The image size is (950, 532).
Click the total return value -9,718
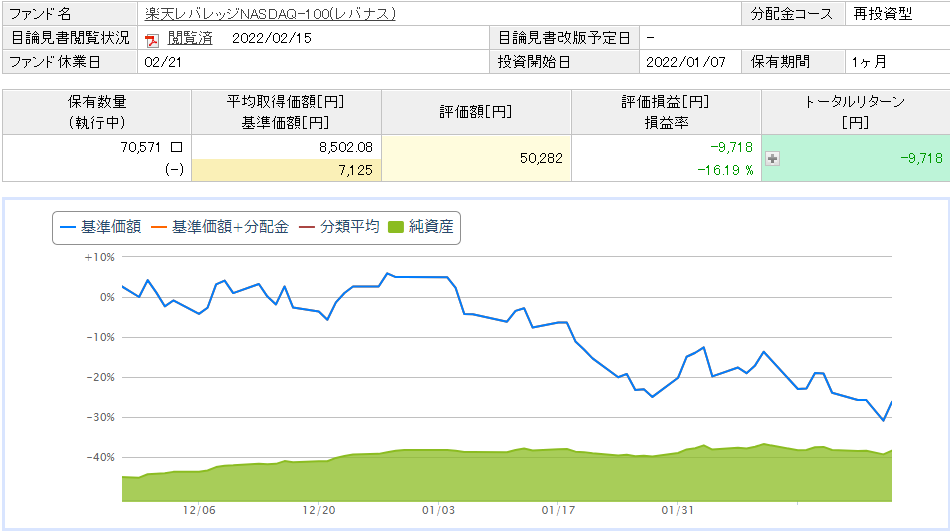coord(921,158)
